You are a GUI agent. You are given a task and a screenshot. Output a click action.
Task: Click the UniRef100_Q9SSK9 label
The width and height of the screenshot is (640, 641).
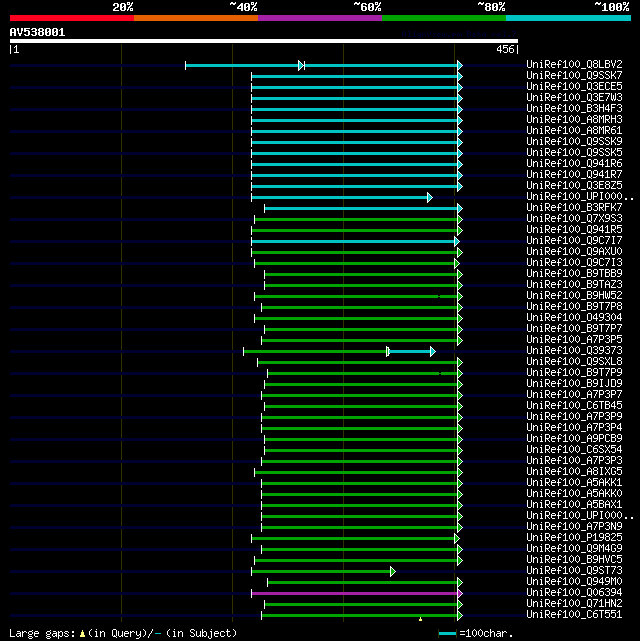point(574,142)
